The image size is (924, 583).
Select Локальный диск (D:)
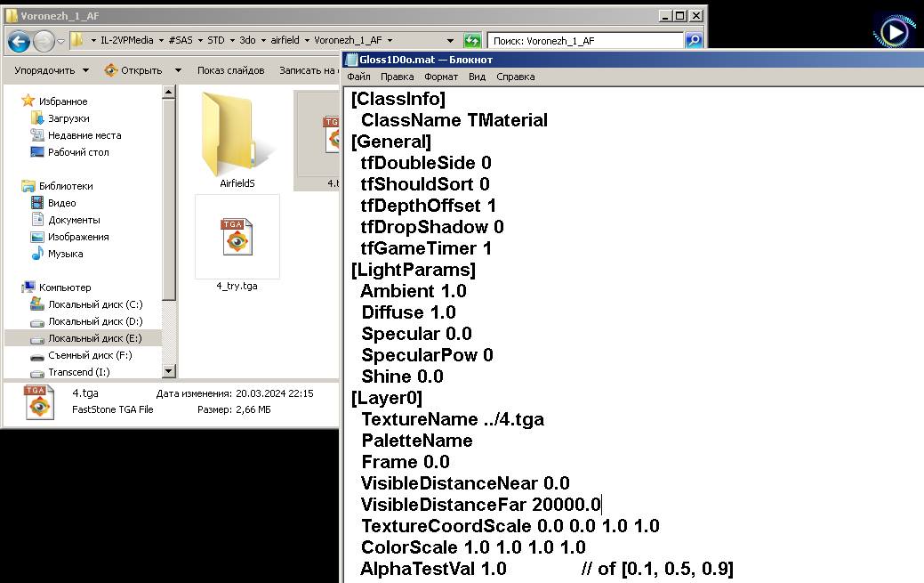(x=95, y=321)
